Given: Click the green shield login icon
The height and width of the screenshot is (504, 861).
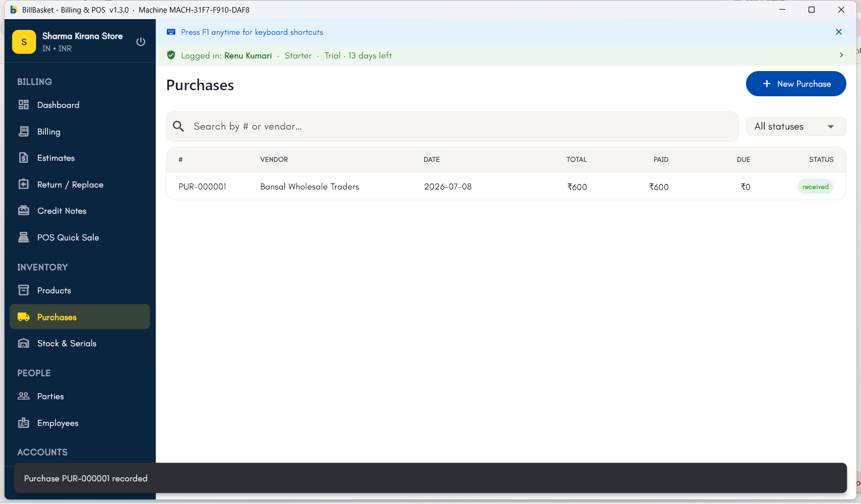Looking at the screenshot, I should point(171,55).
